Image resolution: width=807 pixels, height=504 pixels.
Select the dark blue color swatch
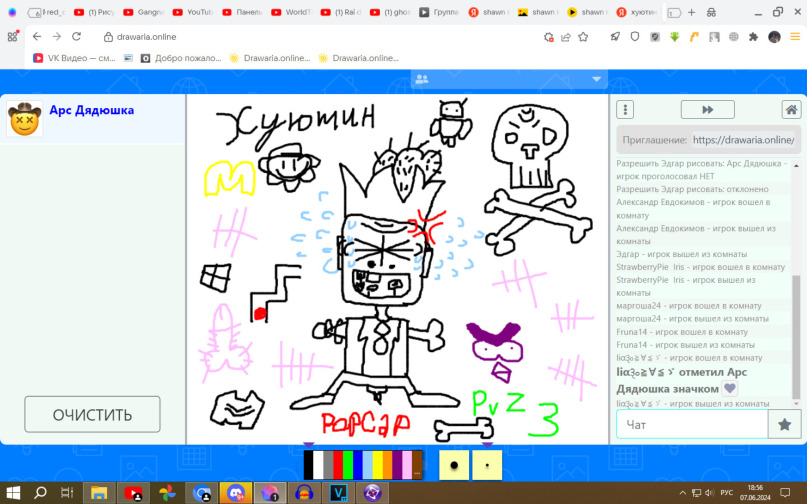[x=358, y=465]
